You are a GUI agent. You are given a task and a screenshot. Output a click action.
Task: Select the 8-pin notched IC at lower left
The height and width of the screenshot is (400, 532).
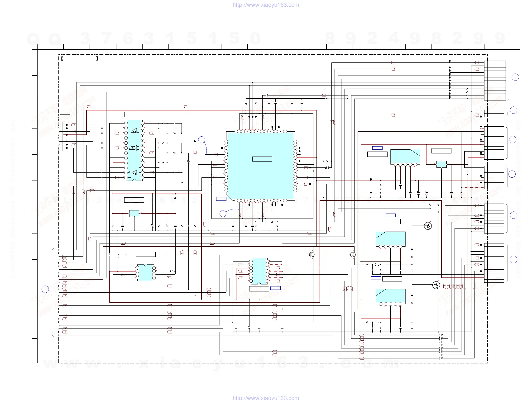(x=145, y=273)
